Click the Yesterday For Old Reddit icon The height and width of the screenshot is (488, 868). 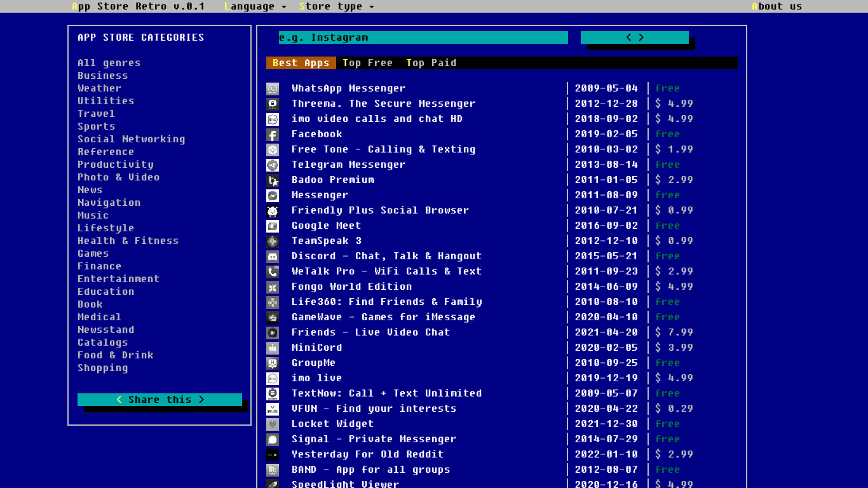(273, 455)
